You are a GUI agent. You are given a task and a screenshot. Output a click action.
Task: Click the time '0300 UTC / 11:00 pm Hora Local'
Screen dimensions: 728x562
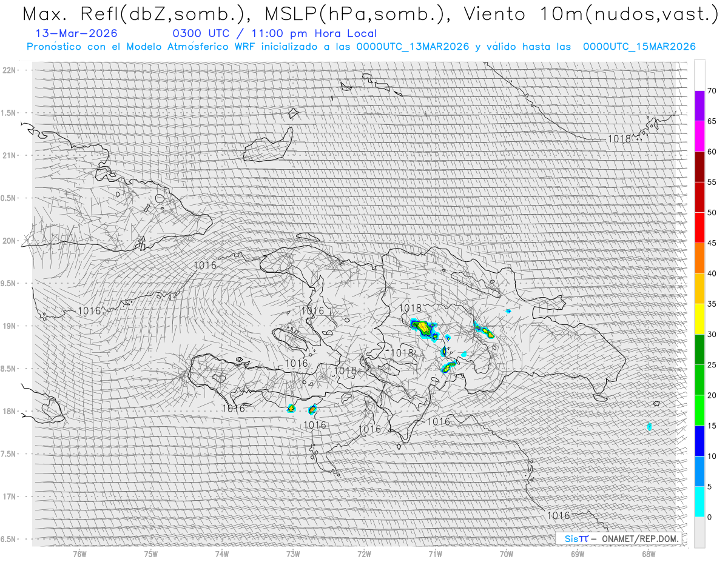pyautogui.click(x=274, y=33)
